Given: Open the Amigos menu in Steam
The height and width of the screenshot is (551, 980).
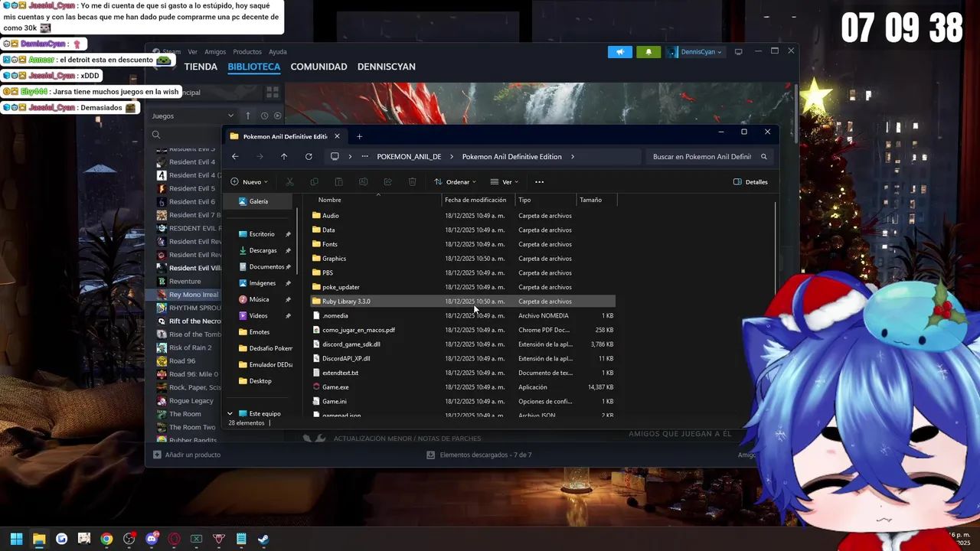Looking at the screenshot, I should (215, 52).
